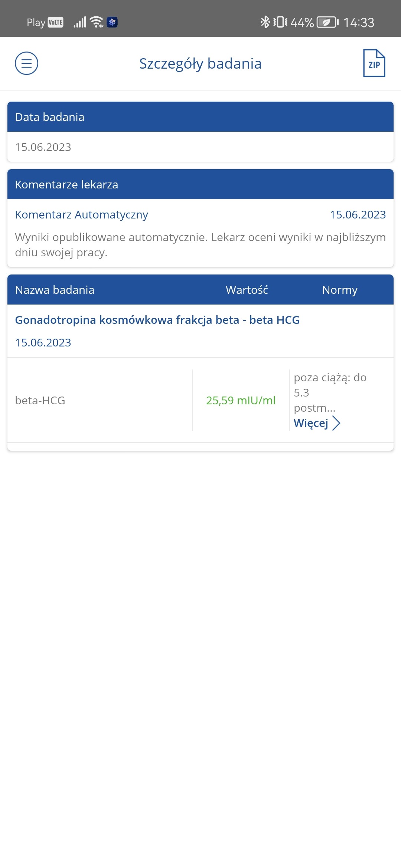This screenshot has height=868, width=401.
Task: Tap the Wartość column header
Action: click(247, 290)
